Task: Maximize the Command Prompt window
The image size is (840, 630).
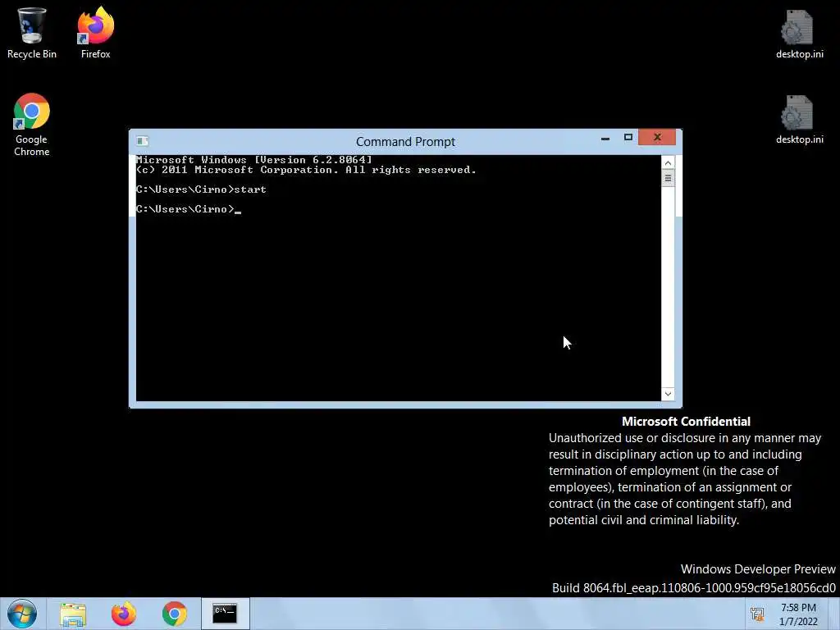Action: tap(628, 138)
